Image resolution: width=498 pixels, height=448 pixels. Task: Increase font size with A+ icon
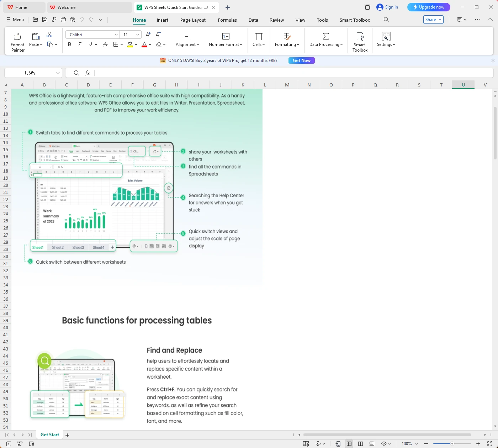[148, 35]
